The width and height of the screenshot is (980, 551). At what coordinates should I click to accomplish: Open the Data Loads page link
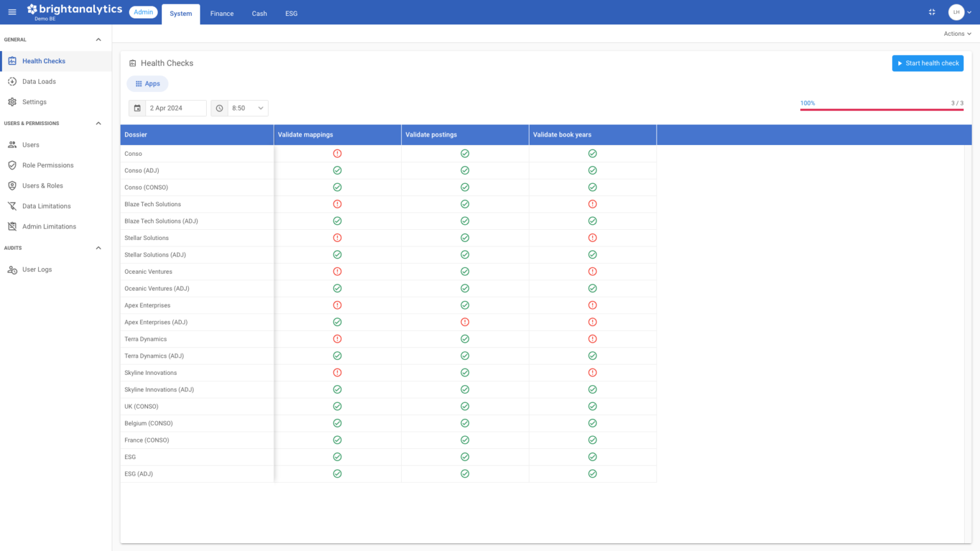pos(39,82)
